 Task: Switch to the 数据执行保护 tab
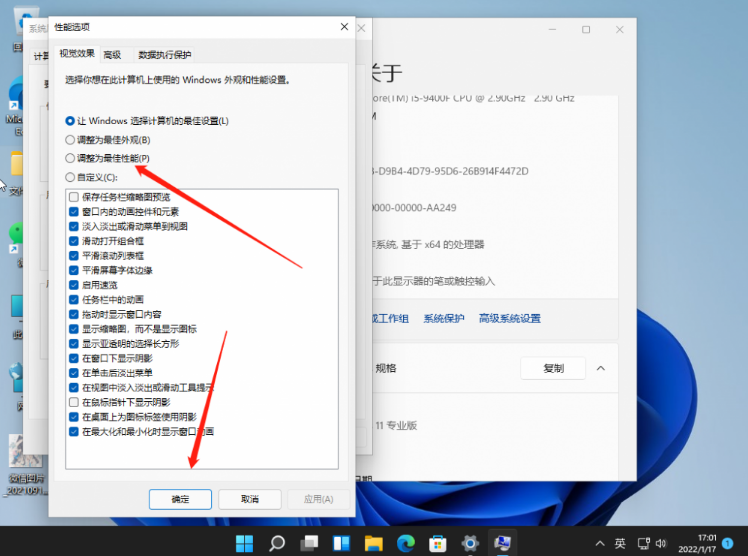click(x=165, y=55)
